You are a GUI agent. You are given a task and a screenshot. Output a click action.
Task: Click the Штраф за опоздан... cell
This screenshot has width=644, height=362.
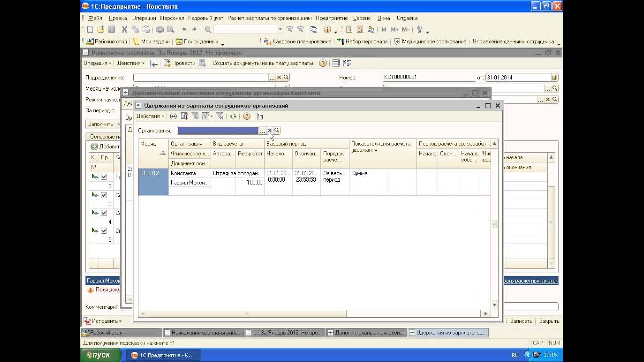(x=237, y=173)
